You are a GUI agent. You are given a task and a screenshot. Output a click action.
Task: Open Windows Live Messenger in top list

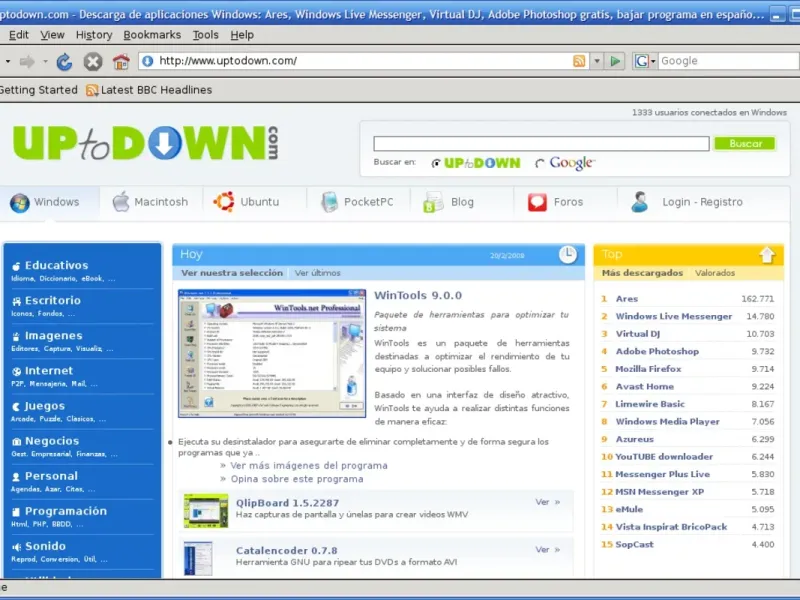pos(673,316)
